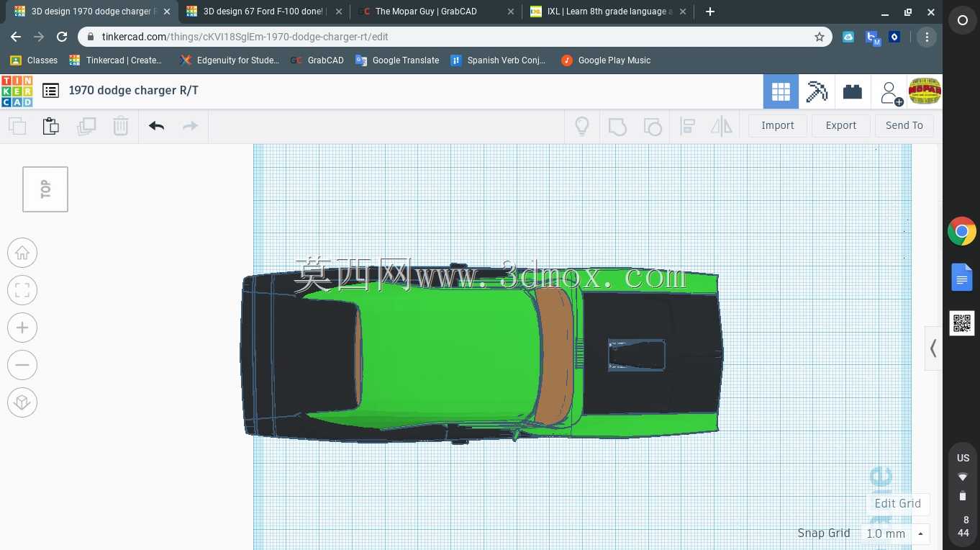
Task: Click the Export button
Action: pyautogui.click(x=841, y=125)
